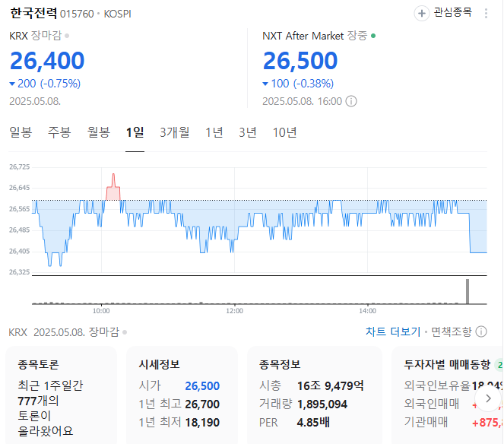Click the 12:00 time axis label
504x444 pixels.
coord(234,311)
